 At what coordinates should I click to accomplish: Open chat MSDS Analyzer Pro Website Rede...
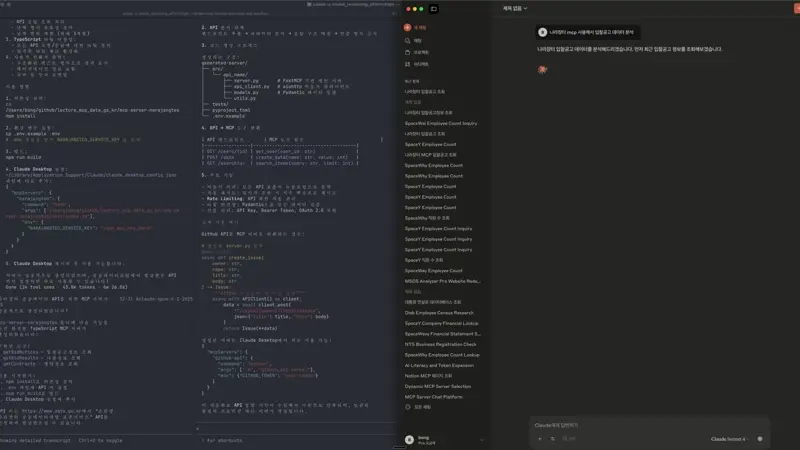(442, 281)
